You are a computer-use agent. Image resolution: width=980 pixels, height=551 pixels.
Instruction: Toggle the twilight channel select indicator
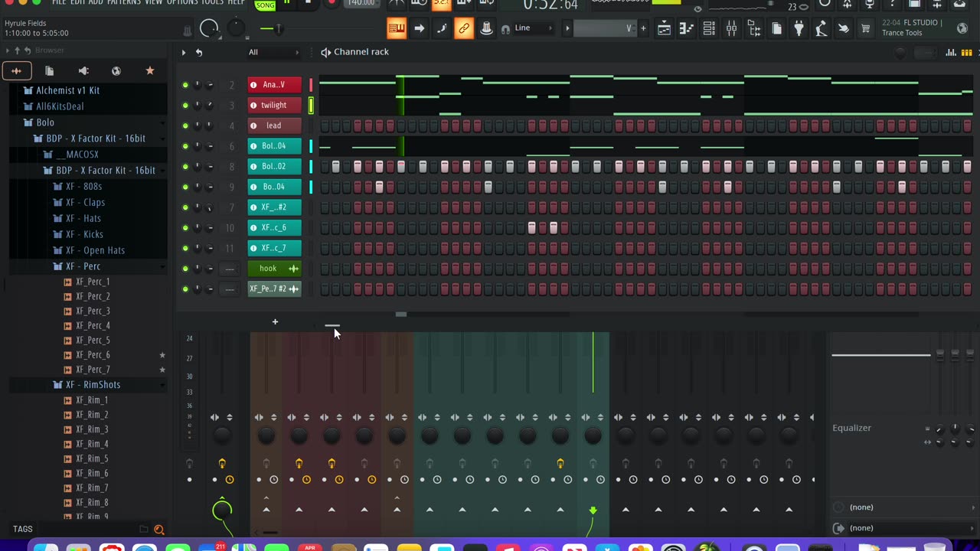pyautogui.click(x=311, y=105)
